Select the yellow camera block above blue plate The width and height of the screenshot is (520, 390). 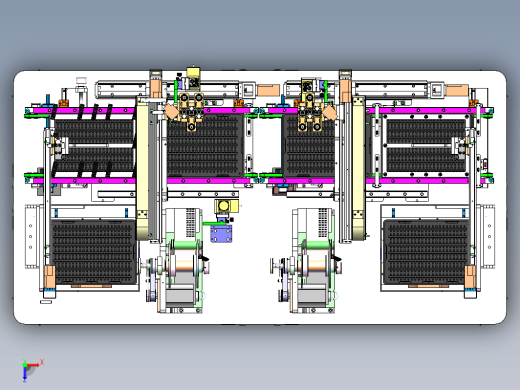[x=227, y=206]
